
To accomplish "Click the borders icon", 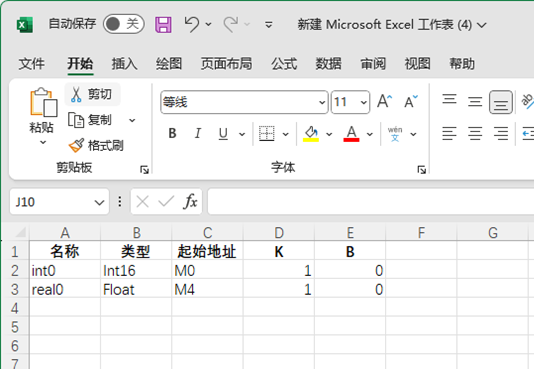I will click(x=267, y=133).
